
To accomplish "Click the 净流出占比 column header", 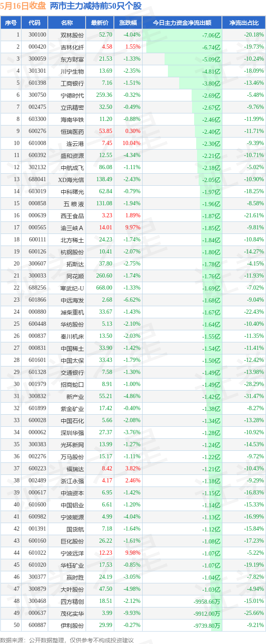I will pyautogui.click(x=244, y=23).
